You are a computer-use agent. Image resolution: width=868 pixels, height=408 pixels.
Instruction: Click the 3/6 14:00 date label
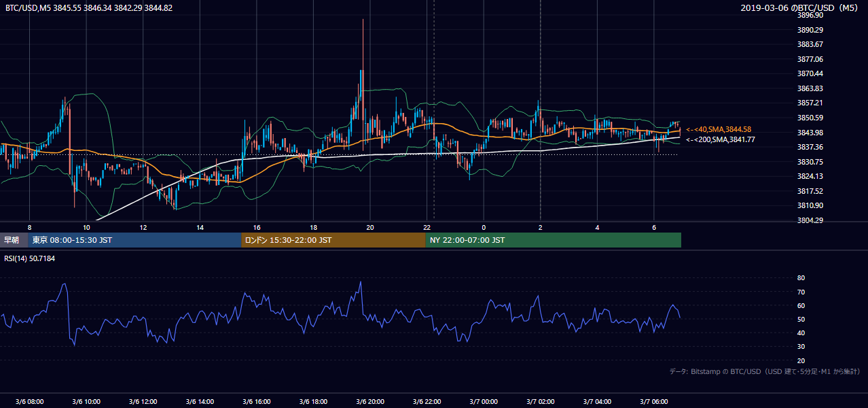coord(200,402)
